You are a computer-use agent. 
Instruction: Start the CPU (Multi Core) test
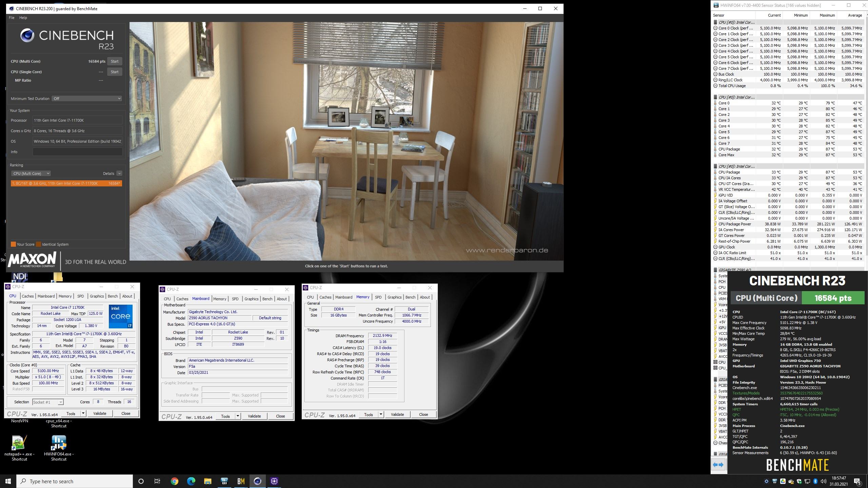tap(115, 61)
